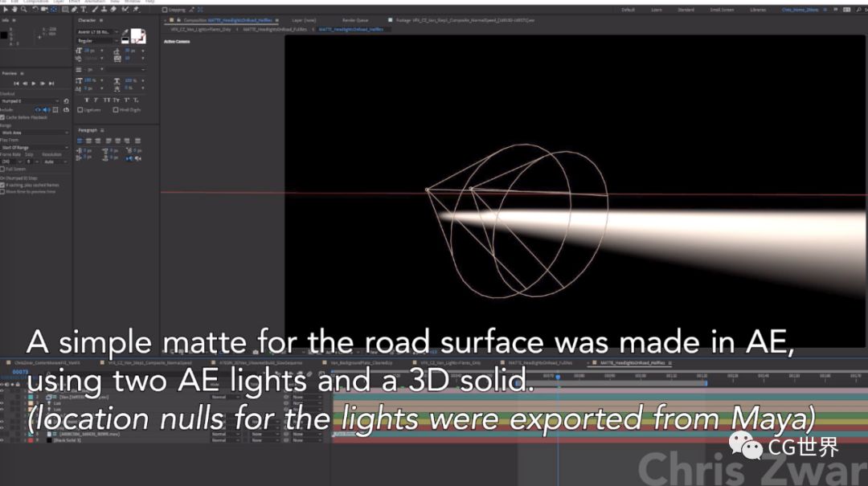
Task: Switch to the Render Queue tab
Action: (354, 19)
